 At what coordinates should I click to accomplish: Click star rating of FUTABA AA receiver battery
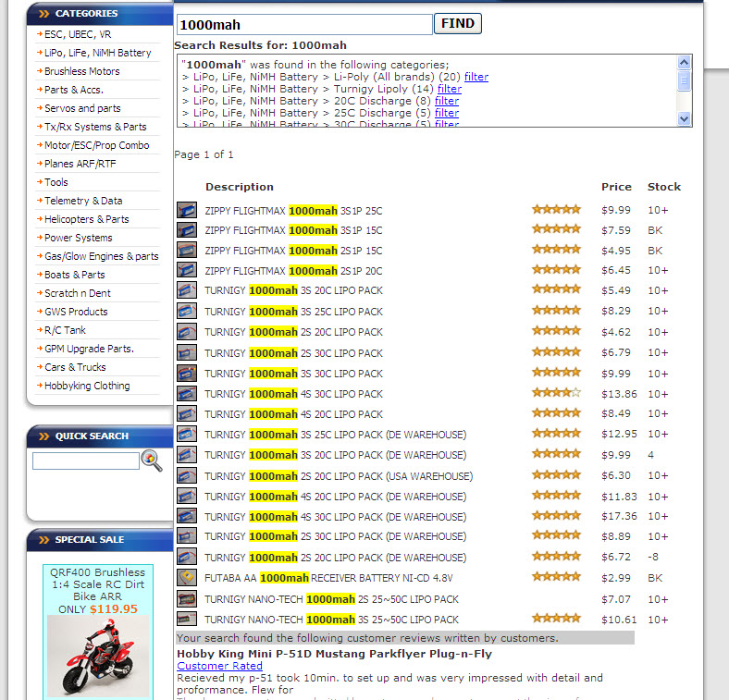[557, 577]
